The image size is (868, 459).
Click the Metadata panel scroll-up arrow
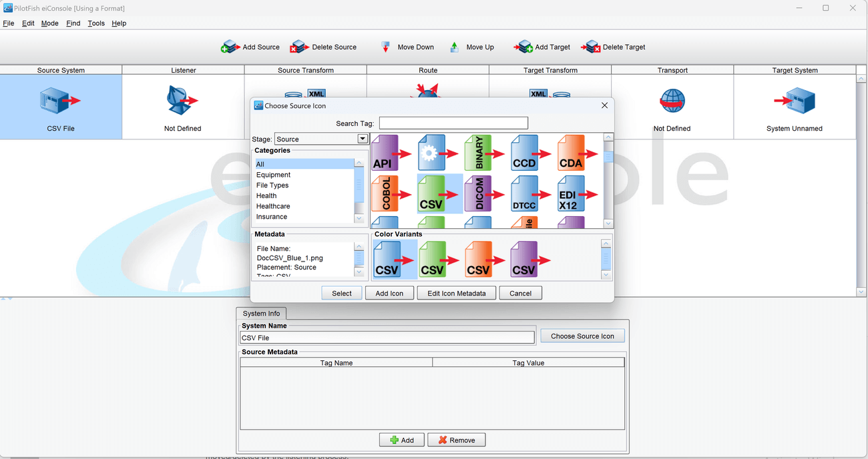point(359,247)
